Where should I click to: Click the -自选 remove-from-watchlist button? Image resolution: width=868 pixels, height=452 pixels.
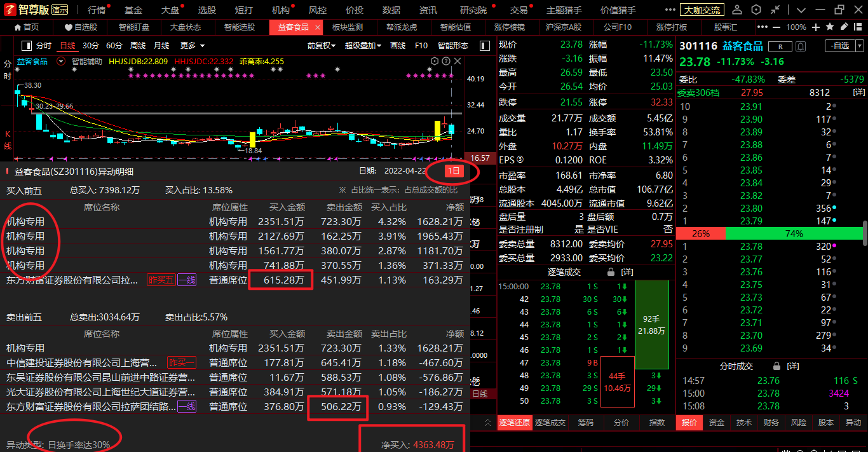tap(839, 46)
